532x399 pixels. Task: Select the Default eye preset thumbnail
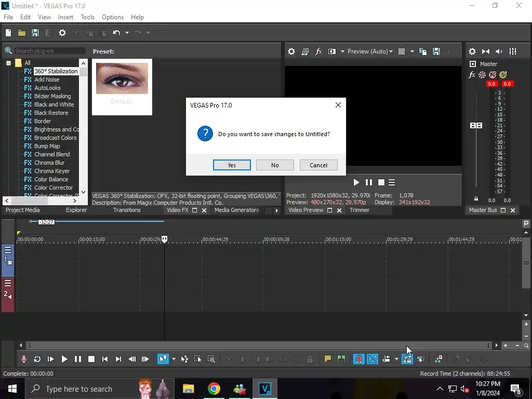(x=122, y=87)
